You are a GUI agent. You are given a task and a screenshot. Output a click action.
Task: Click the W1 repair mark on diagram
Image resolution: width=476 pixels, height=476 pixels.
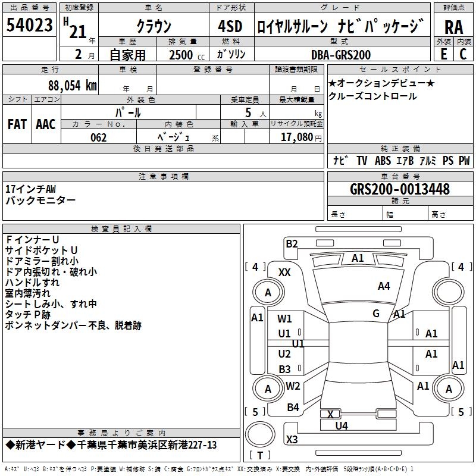click(285, 319)
